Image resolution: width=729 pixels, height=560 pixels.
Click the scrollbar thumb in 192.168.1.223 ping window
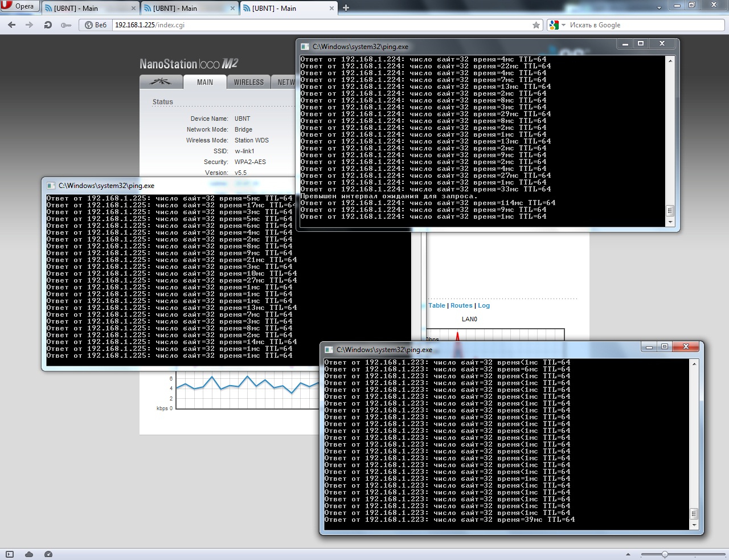tap(694, 514)
